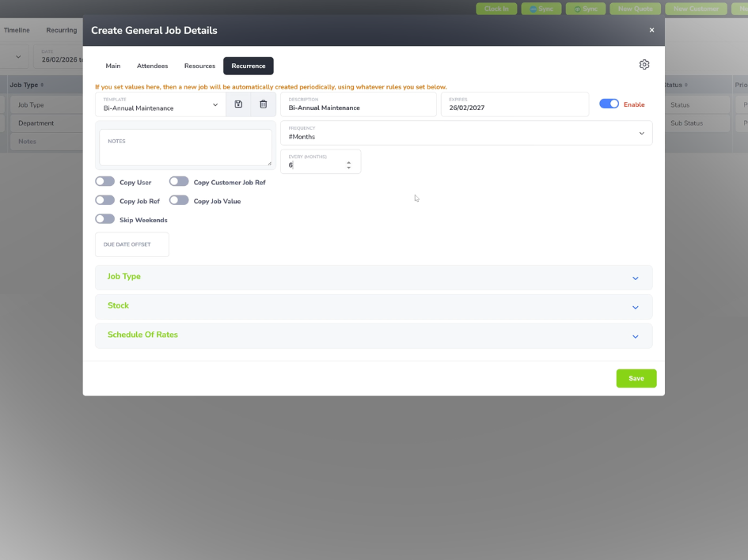Toggle the Enable recurrence switch
The height and width of the screenshot is (560, 748).
(609, 104)
